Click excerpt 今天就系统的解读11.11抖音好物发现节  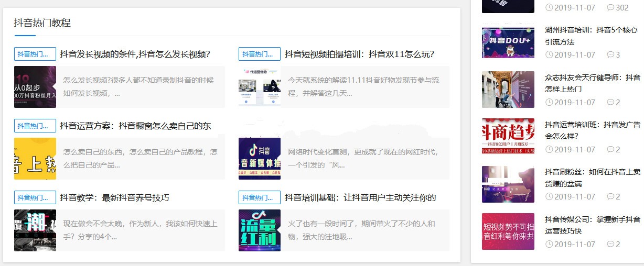tap(364, 87)
